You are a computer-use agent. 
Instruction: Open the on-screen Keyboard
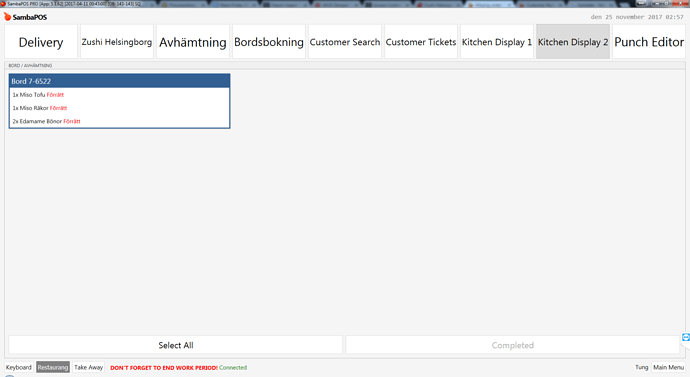click(x=18, y=367)
